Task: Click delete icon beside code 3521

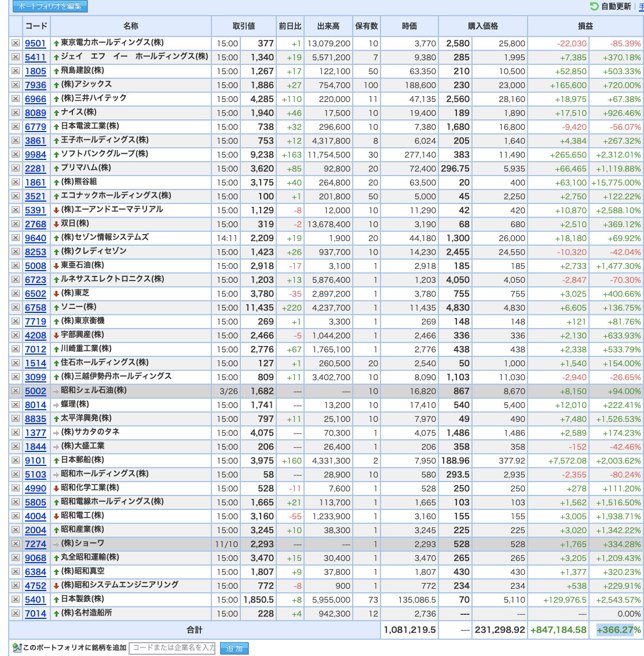Action: [x=16, y=196]
